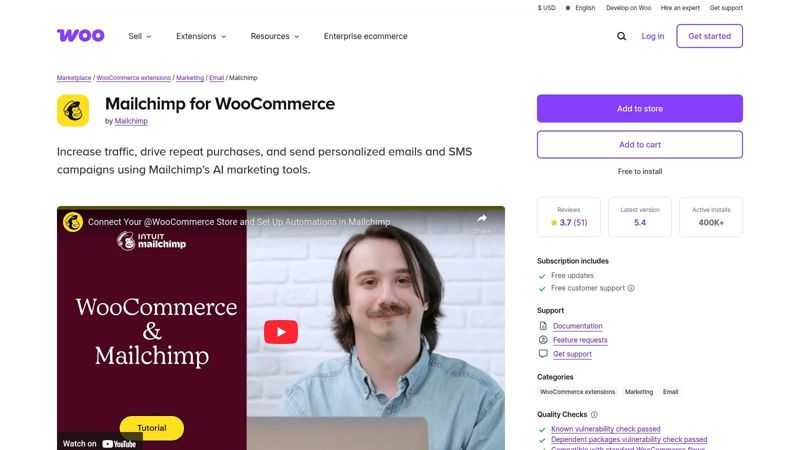Select the Email category tag
This screenshot has height=450, width=800.
click(x=670, y=392)
